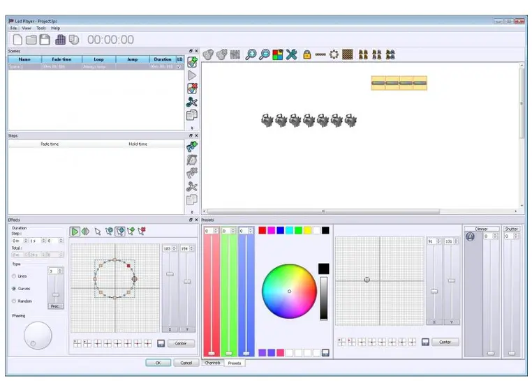Click the padlock lock icon
The height and width of the screenshot is (392, 532).
click(x=306, y=54)
